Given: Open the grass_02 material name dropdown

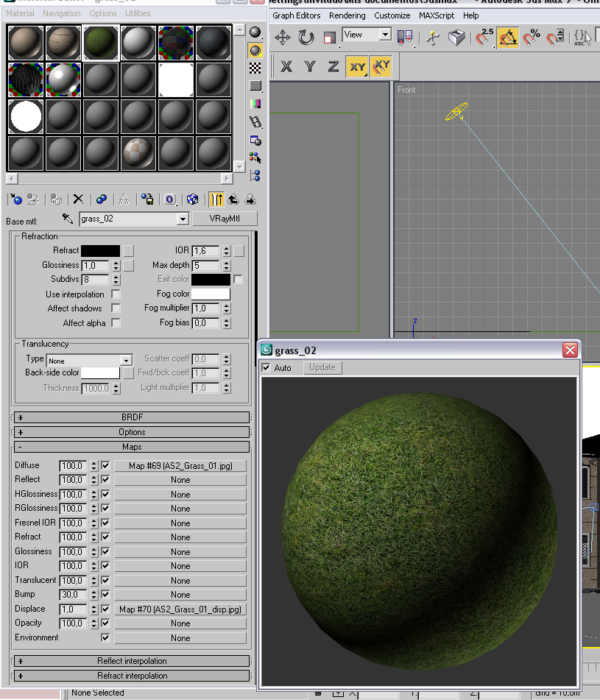Looking at the screenshot, I should 182,219.
